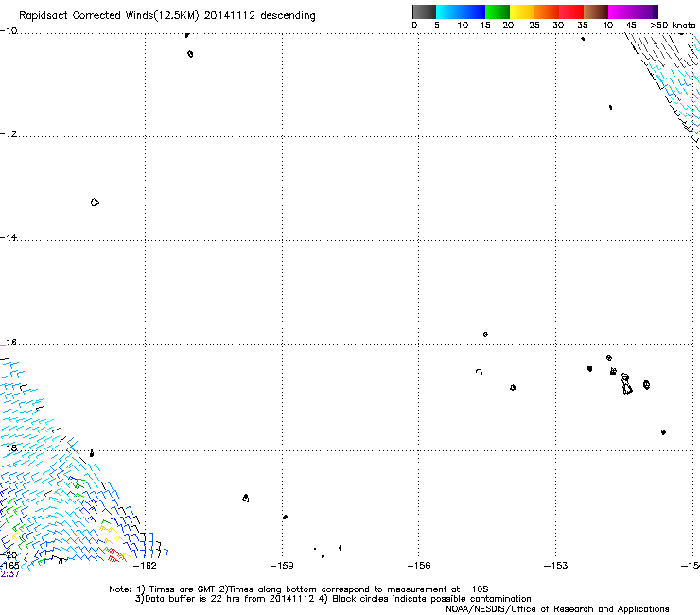Click the '-156' longitude axis label
700x615 pixels.
point(419,566)
